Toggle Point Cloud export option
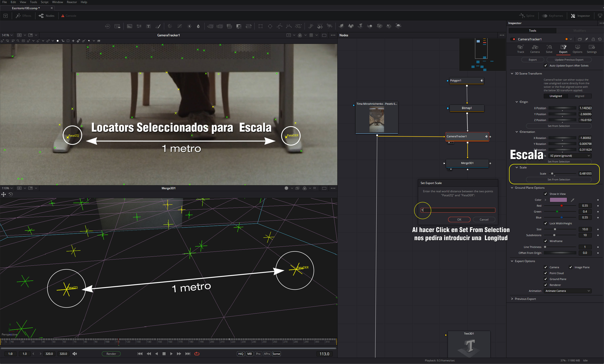This screenshot has width=604, height=364. [545, 273]
